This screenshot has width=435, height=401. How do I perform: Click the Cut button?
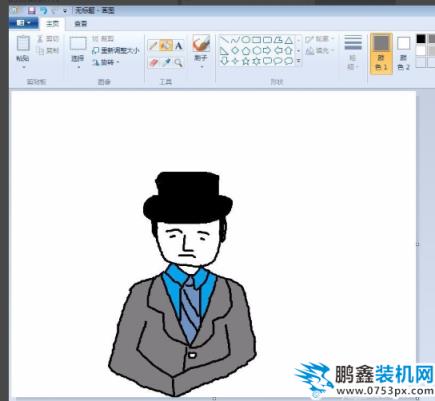pos(48,39)
